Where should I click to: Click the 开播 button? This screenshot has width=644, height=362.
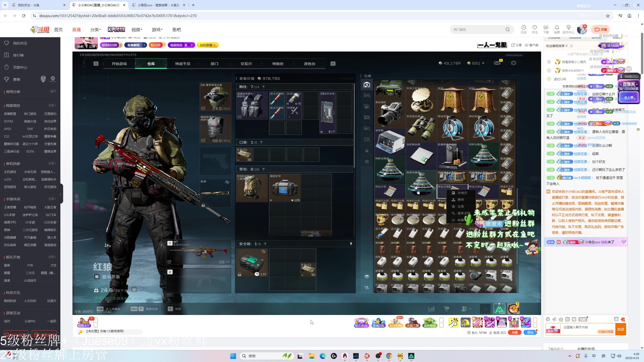pos(600,29)
